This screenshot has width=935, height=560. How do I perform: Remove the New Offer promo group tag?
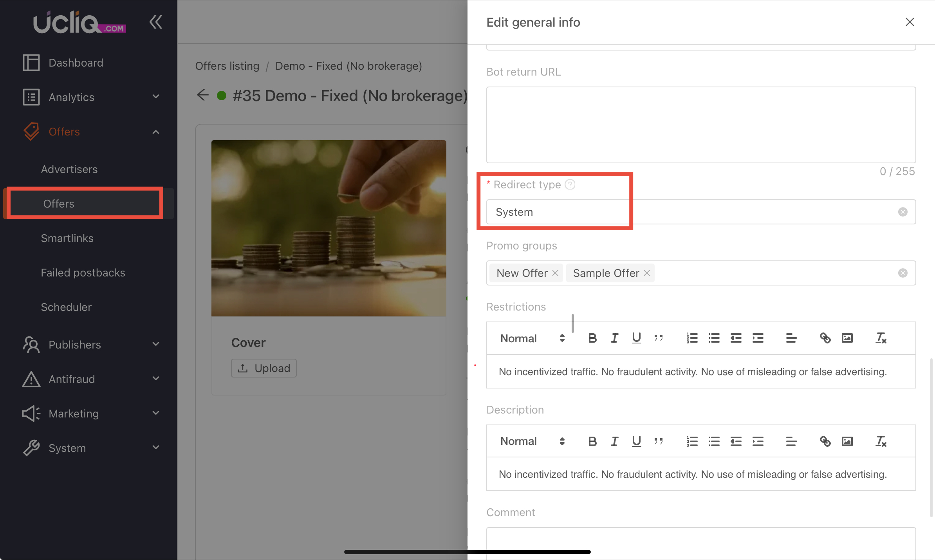555,273
